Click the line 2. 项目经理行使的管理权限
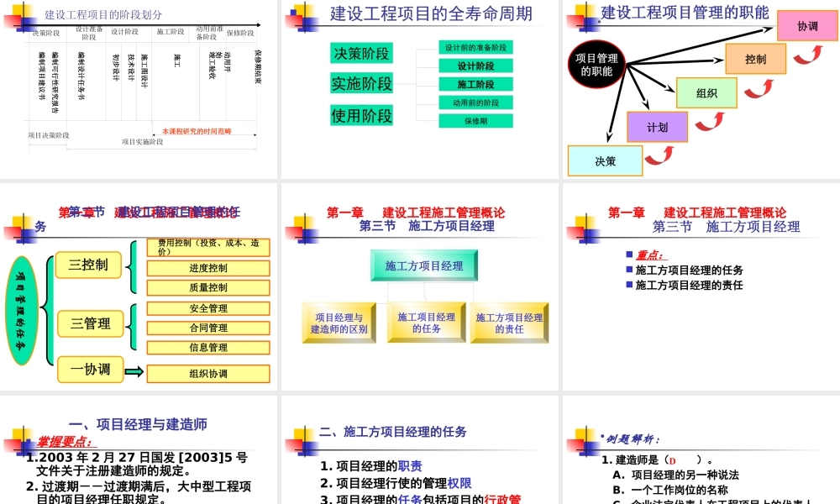The width and height of the screenshot is (840, 504). (396, 484)
